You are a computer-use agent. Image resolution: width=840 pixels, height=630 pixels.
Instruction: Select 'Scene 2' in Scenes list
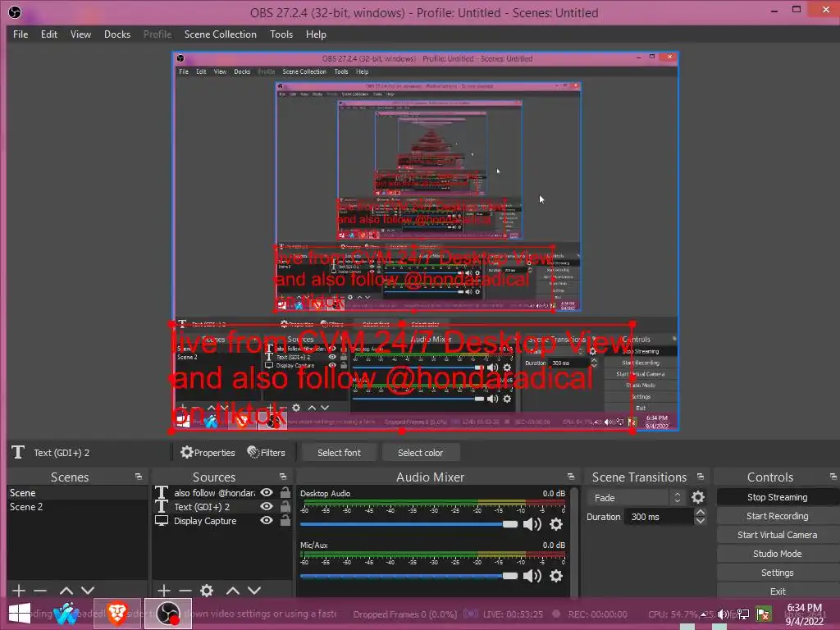tap(77, 507)
